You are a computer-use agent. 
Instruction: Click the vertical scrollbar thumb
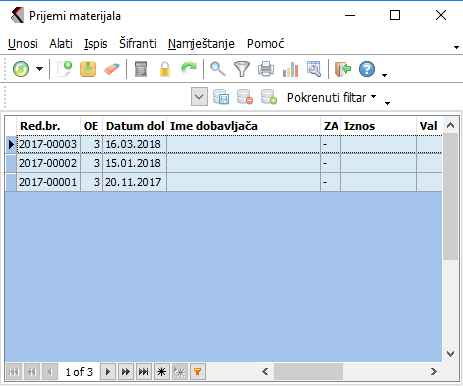click(x=451, y=197)
